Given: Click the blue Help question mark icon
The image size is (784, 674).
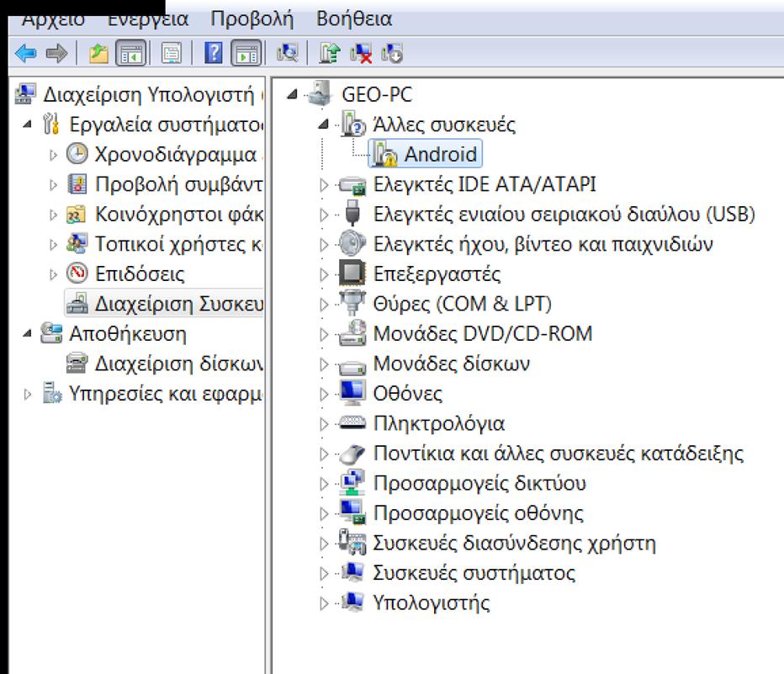Looking at the screenshot, I should (215, 54).
